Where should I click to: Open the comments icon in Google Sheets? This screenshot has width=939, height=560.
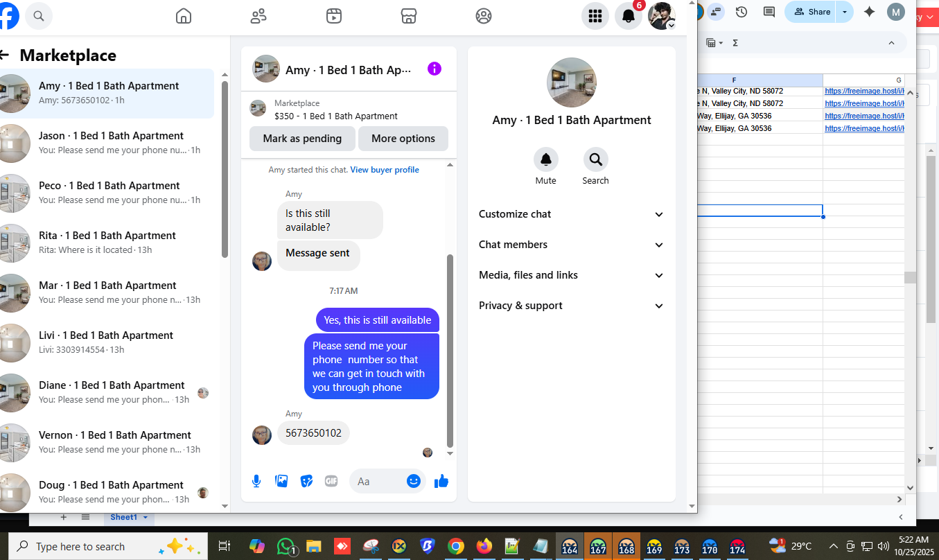tap(769, 12)
